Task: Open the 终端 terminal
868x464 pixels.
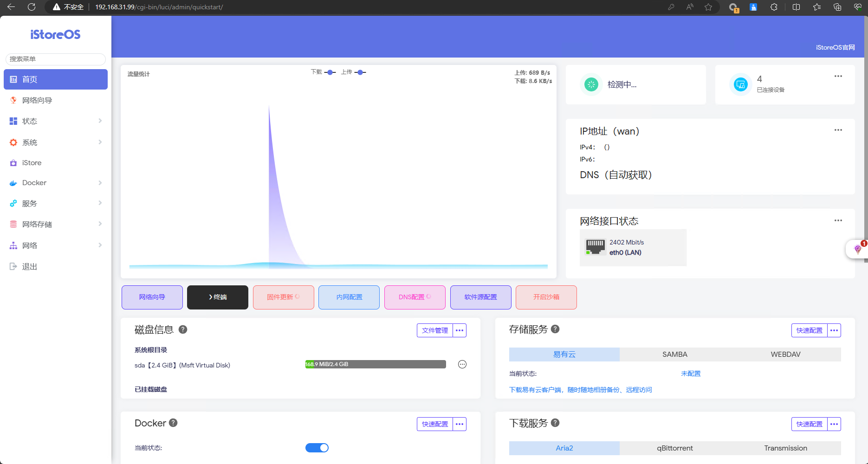Action: point(217,297)
